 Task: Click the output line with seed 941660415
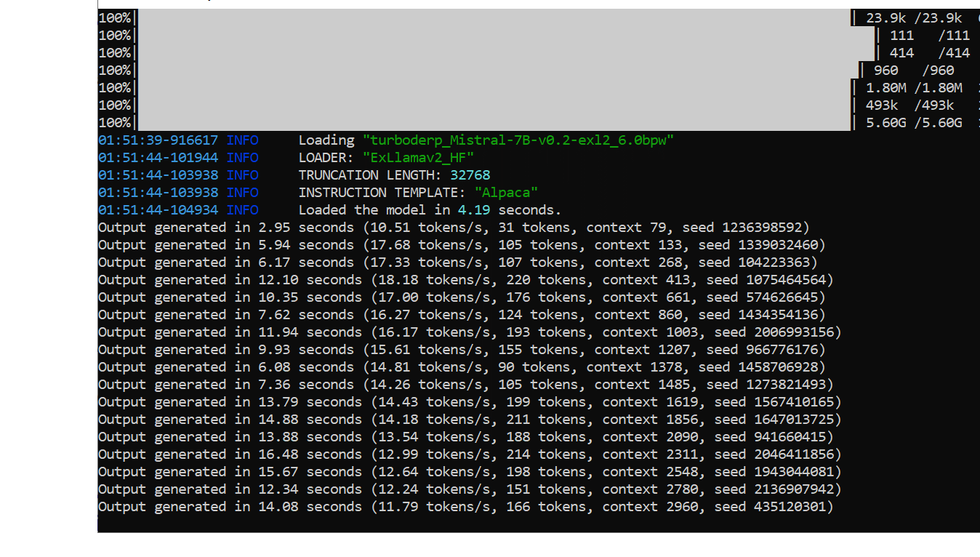click(466, 437)
